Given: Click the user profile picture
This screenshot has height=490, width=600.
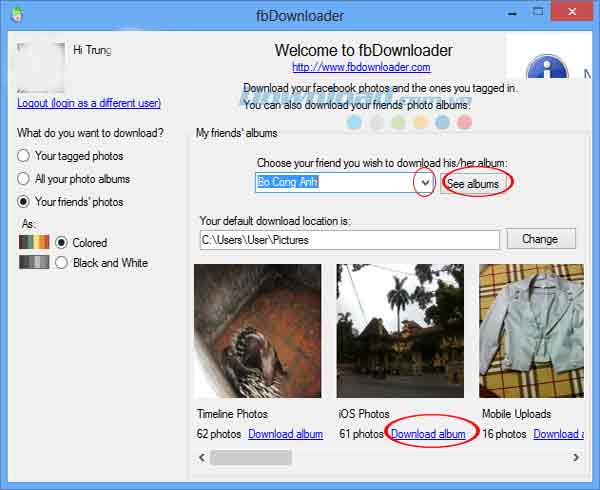Looking at the screenshot, I should (41, 64).
